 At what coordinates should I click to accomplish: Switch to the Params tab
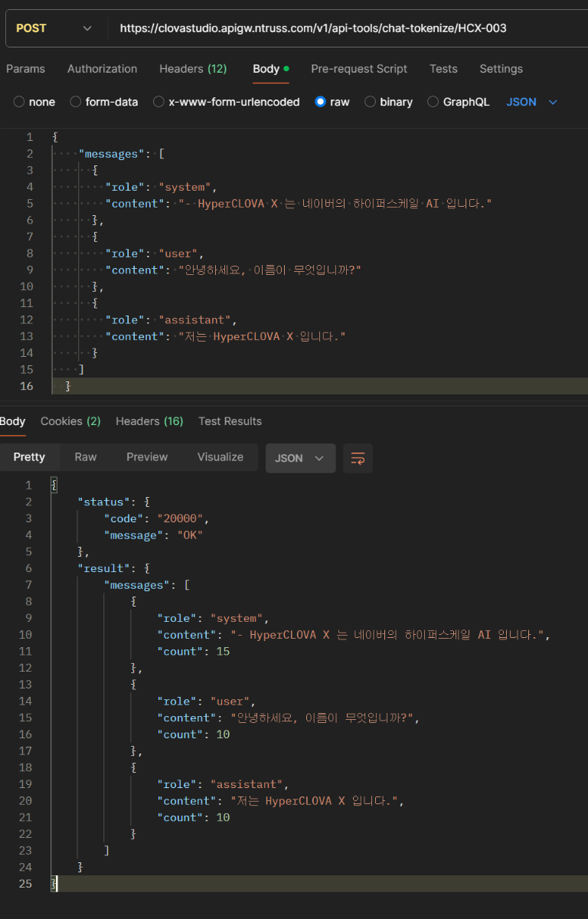coord(25,69)
